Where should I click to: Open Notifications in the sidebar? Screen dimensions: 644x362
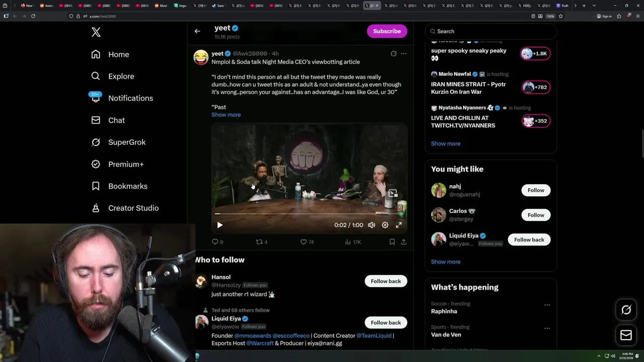[x=122, y=98]
